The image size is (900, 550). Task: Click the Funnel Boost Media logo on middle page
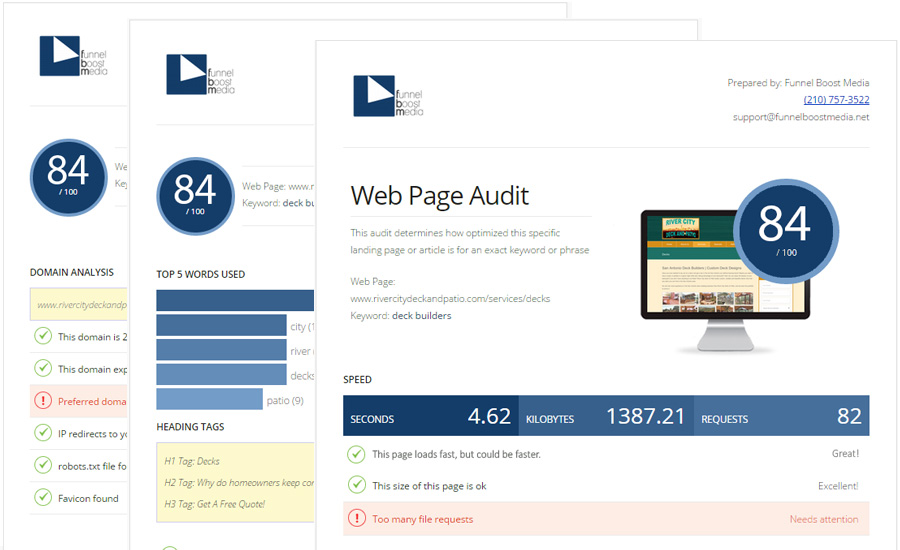pos(200,74)
